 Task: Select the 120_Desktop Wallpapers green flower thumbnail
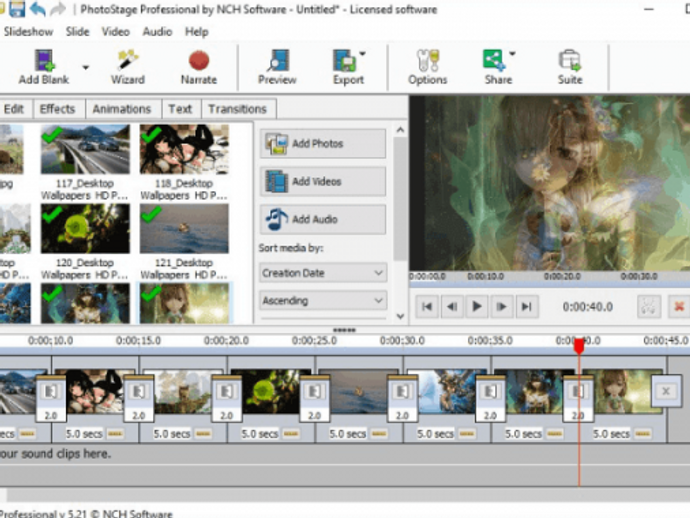pos(85,228)
